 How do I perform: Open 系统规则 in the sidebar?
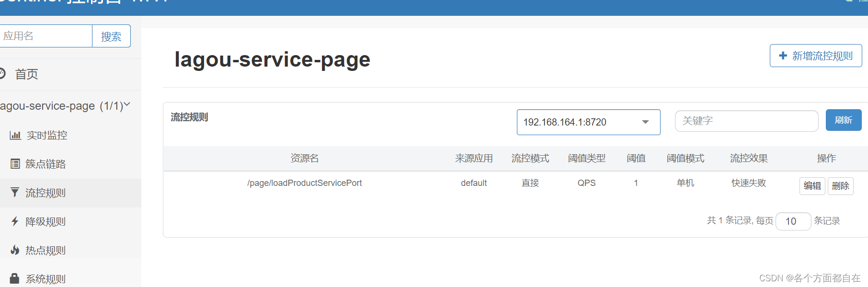coord(70,279)
